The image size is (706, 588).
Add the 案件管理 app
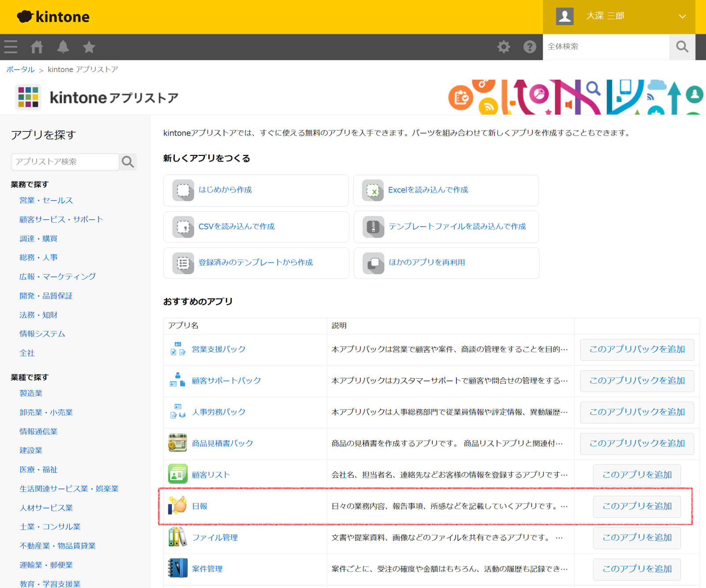tap(637, 569)
